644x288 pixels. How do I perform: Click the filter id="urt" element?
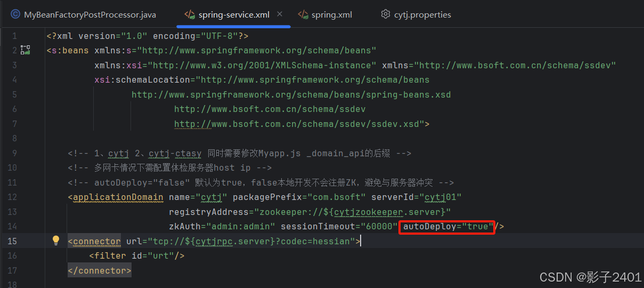(137, 256)
